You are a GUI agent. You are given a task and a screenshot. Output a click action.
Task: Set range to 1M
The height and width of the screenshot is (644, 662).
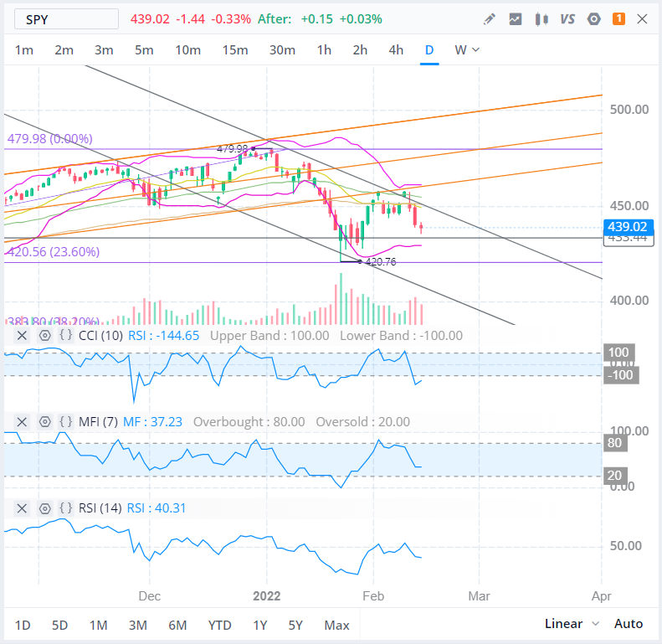pos(99,625)
